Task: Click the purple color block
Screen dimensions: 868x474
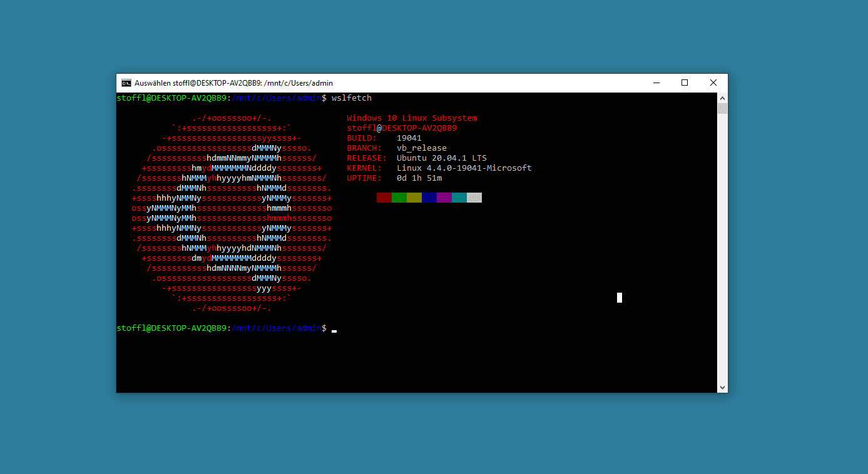Action: click(444, 198)
